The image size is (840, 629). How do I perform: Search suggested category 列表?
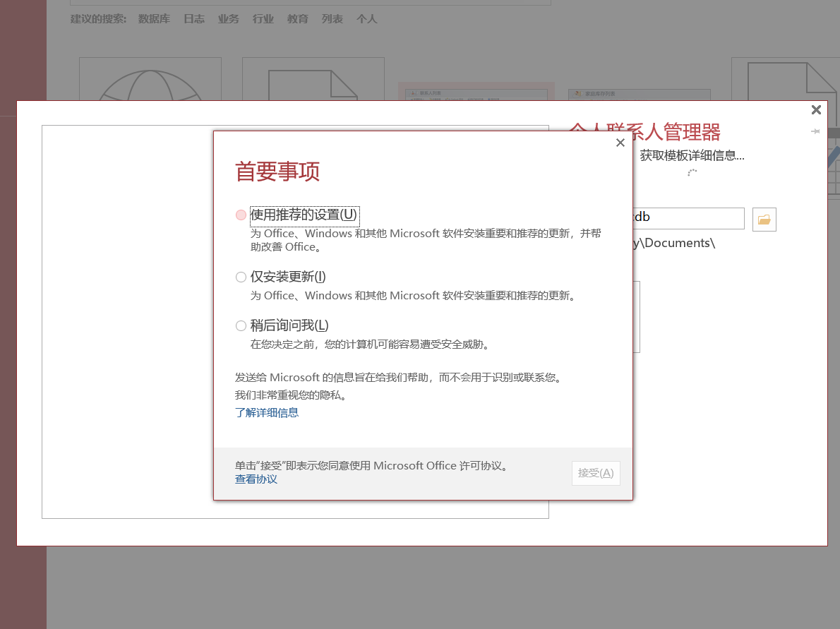tap(332, 19)
